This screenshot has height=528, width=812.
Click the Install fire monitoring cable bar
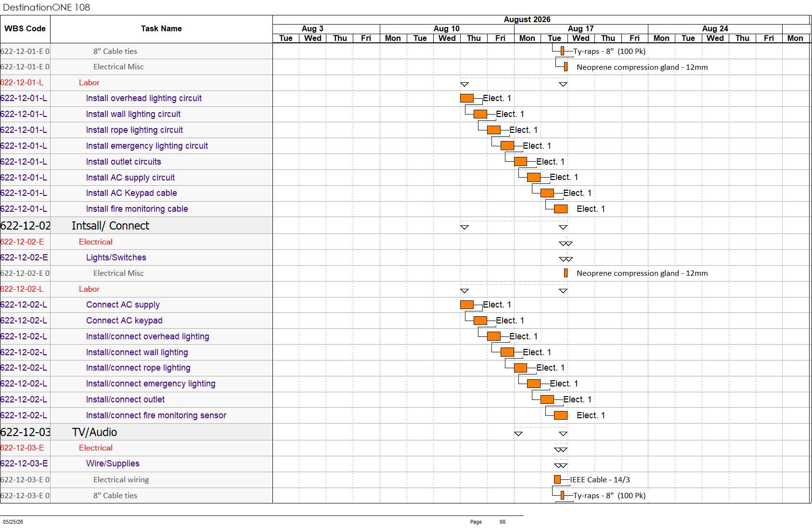click(561, 209)
